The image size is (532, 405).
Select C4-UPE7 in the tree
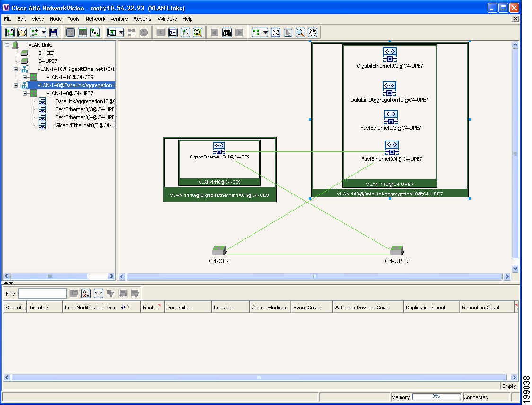[47, 61]
